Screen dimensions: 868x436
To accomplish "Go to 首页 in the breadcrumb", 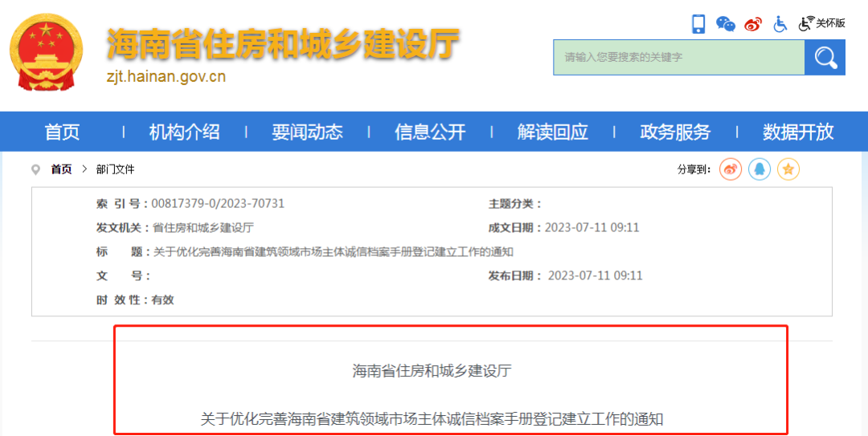I will click(61, 169).
